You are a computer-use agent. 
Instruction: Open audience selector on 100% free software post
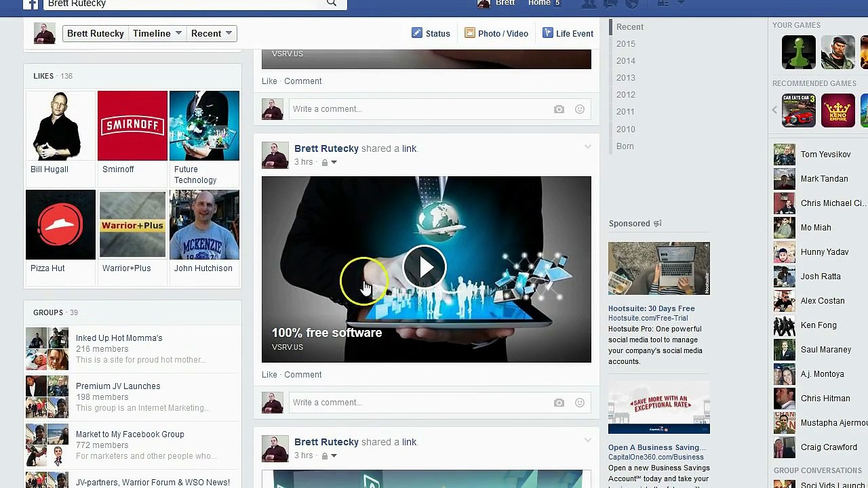tap(329, 163)
